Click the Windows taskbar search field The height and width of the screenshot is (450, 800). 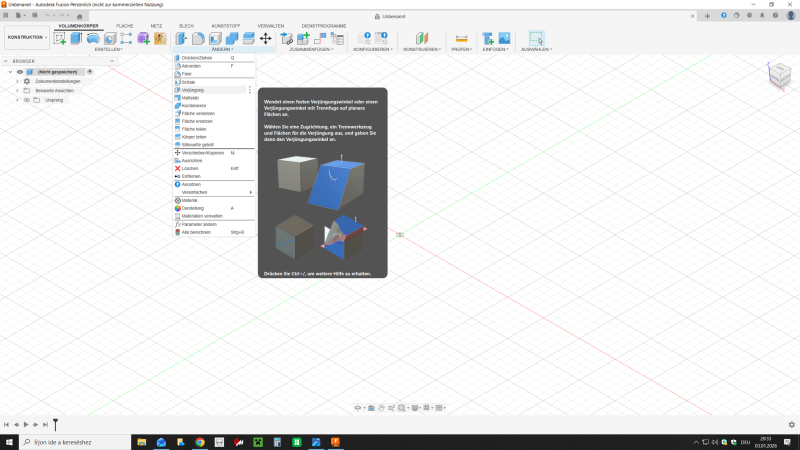75,442
